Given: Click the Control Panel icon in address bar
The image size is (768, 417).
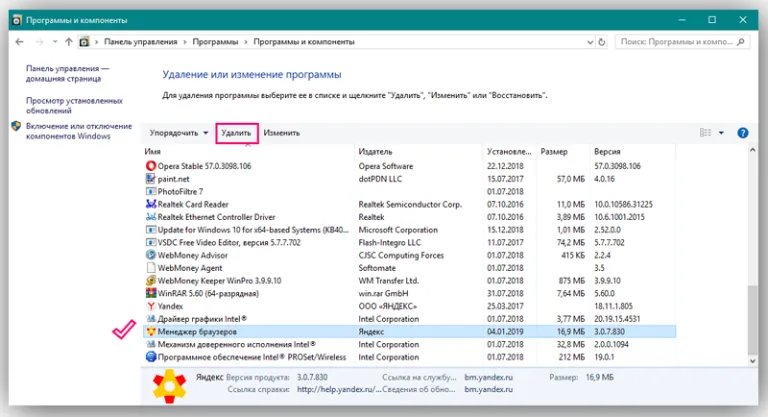Looking at the screenshot, I should (x=84, y=42).
